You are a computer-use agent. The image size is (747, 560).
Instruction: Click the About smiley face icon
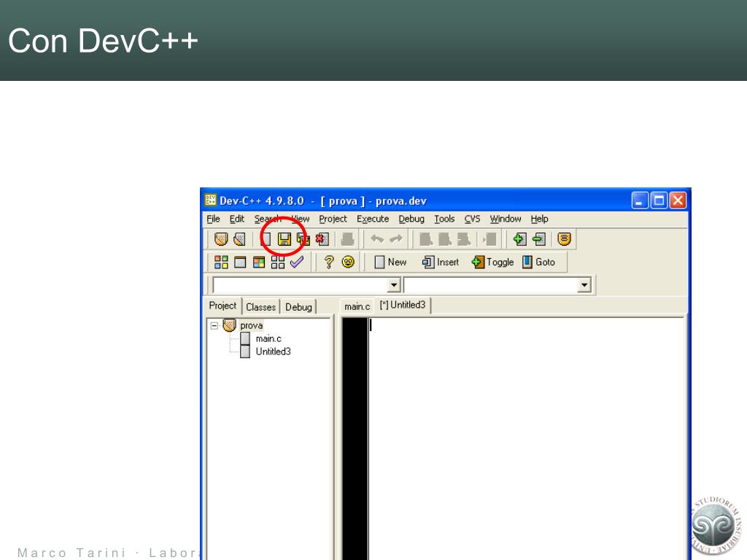pyautogui.click(x=348, y=262)
